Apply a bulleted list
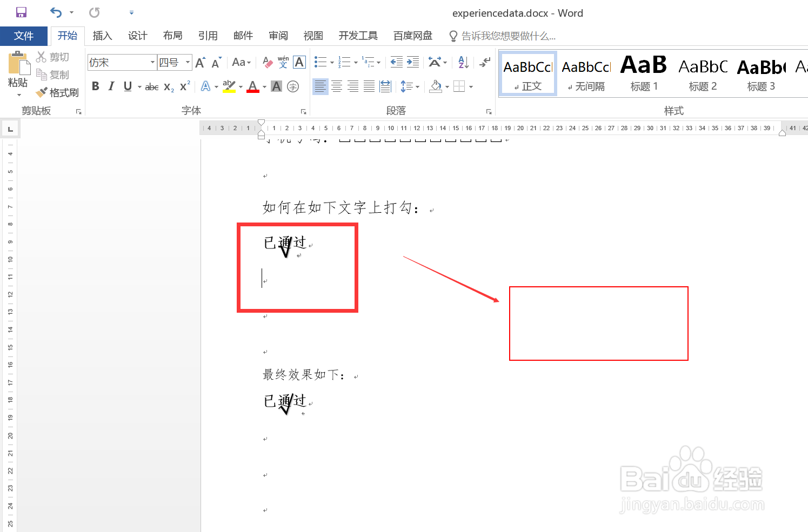The height and width of the screenshot is (532, 808). [x=320, y=63]
